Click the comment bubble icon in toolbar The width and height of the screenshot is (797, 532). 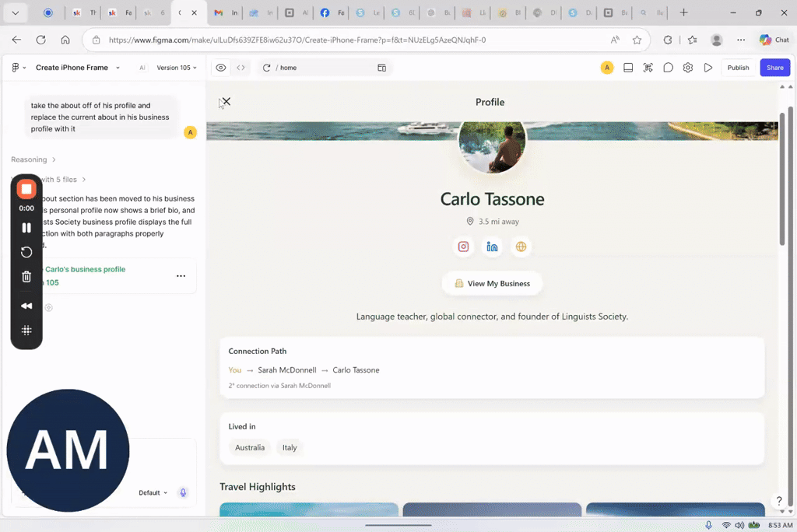pos(668,68)
